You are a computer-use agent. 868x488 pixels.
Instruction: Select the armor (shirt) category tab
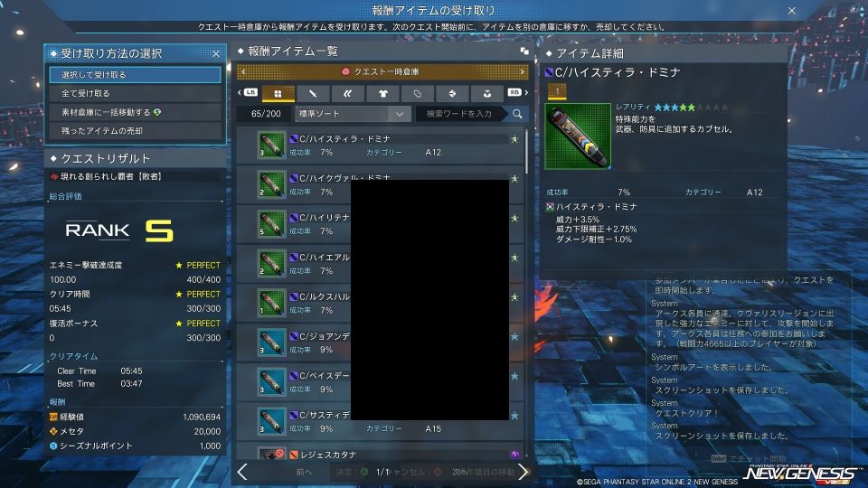382,93
